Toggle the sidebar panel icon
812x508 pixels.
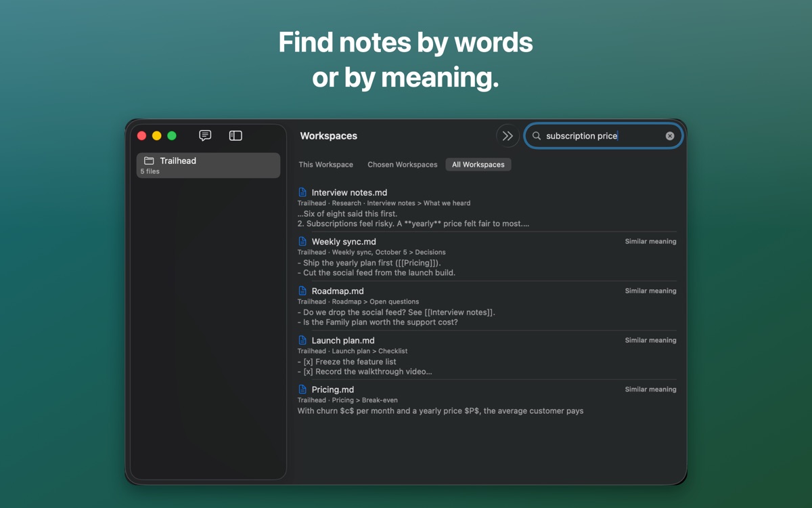pyautogui.click(x=235, y=135)
